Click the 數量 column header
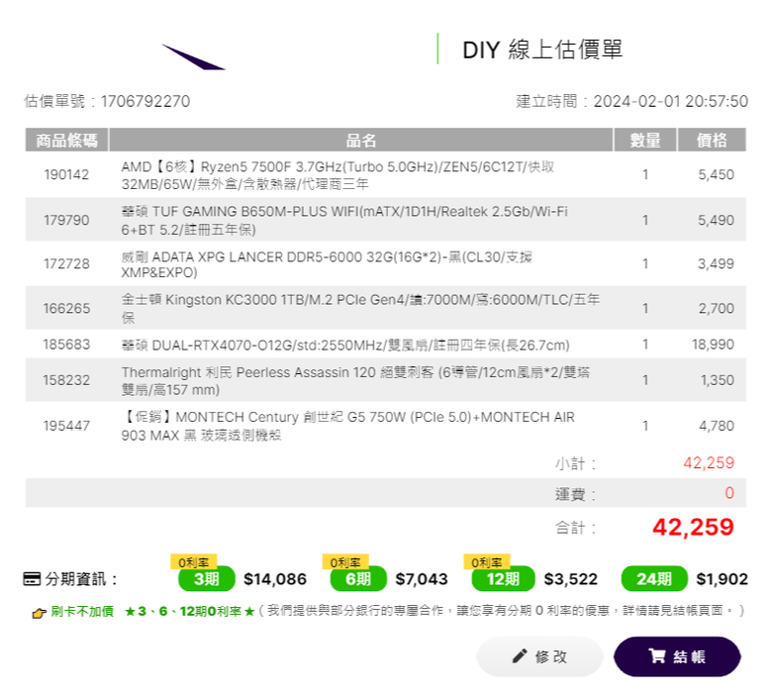This screenshot has width=772, height=700. click(645, 140)
